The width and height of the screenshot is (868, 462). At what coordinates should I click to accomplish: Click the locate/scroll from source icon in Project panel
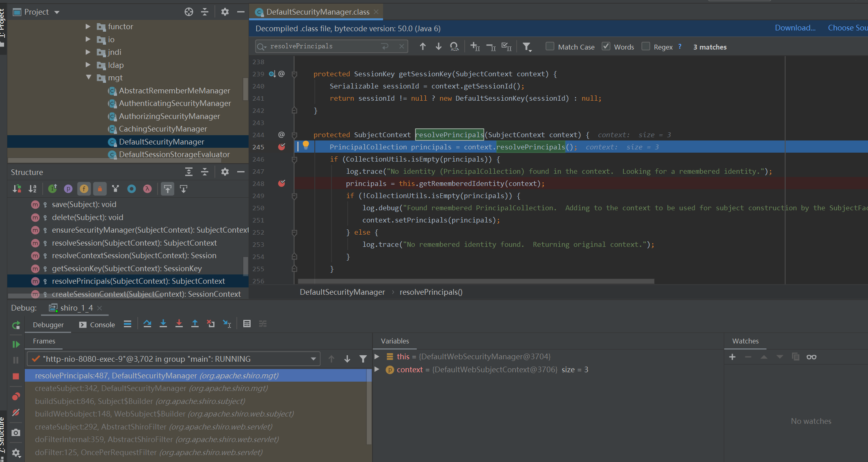(189, 12)
